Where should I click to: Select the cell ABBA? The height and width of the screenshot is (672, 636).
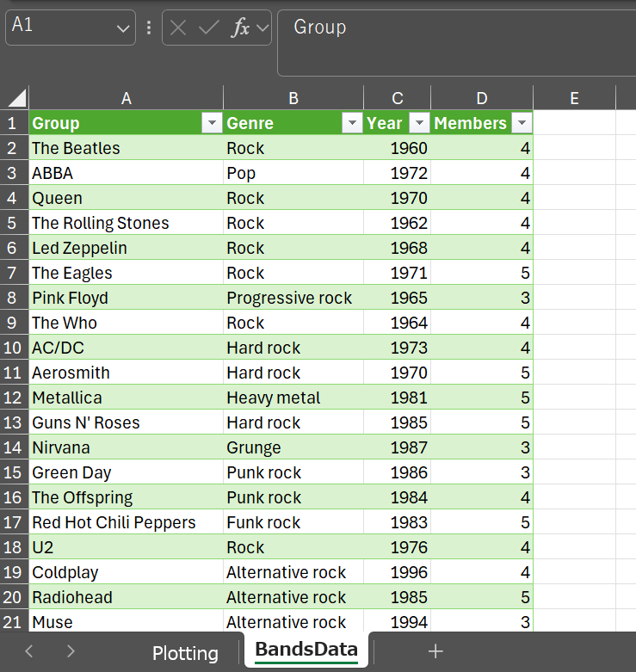pyautogui.click(x=126, y=173)
